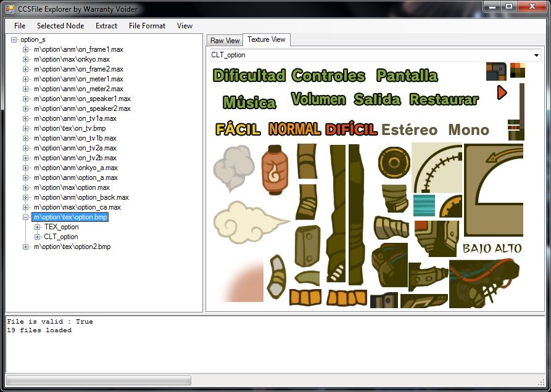Close the CCSFile Explorer window
Screen dimensions: 551x392
(532, 6)
